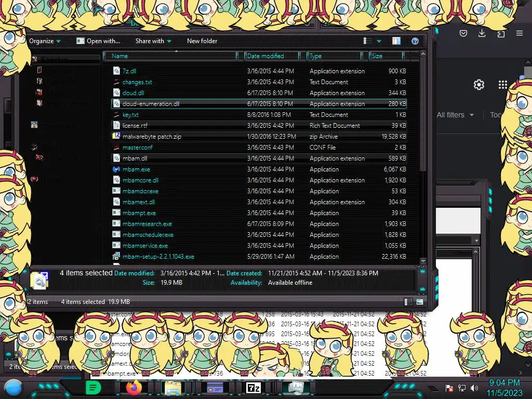Click the Rich Text Document type cell
Image resolution: width=532 pixels, height=399 pixels.
click(x=335, y=126)
